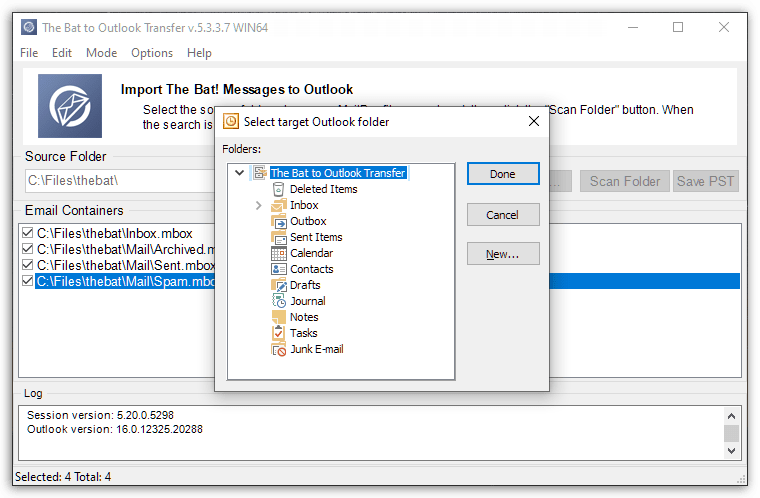Select 'The Bat to Outlook Transfer' root label
Screen dimensions: 760x498
point(338,173)
